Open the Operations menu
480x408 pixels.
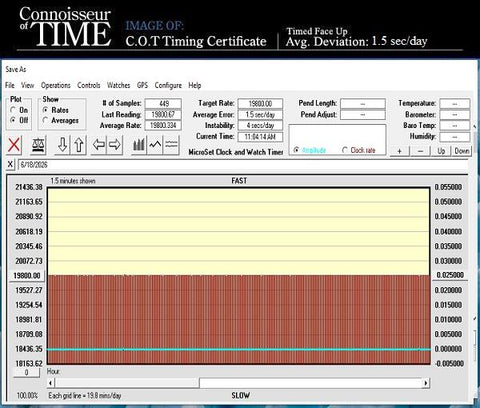[x=56, y=85]
